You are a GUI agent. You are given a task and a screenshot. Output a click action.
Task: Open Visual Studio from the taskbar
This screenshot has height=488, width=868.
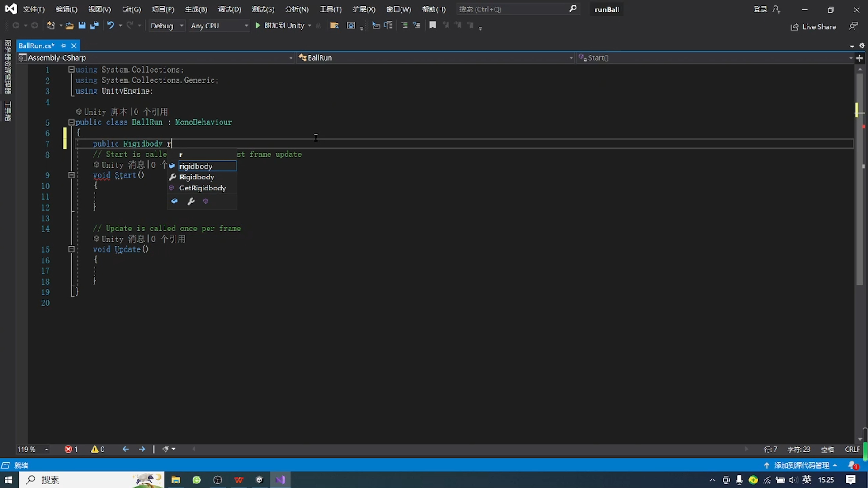(x=280, y=480)
